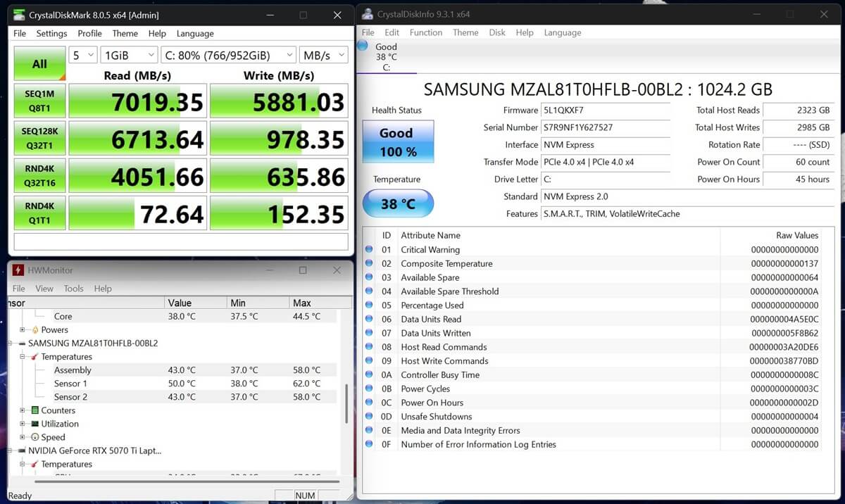Viewport: 845px width, 504px height.
Task: Click the 38 °C temperature gauge in CrystalDiskInfo
Action: [398, 203]
